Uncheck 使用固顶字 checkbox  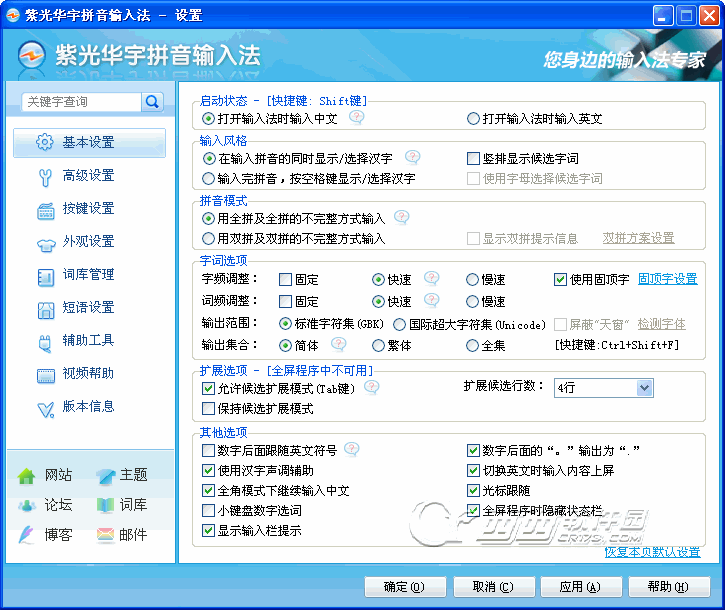click(560, 279)
